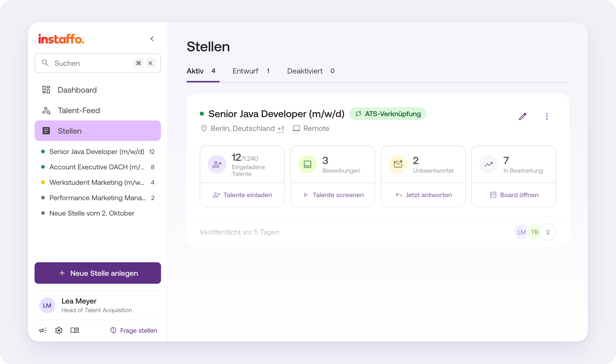Open settings via the gear icon
The width and height of the screenshot is (616, 364).
tap(59, 330)
